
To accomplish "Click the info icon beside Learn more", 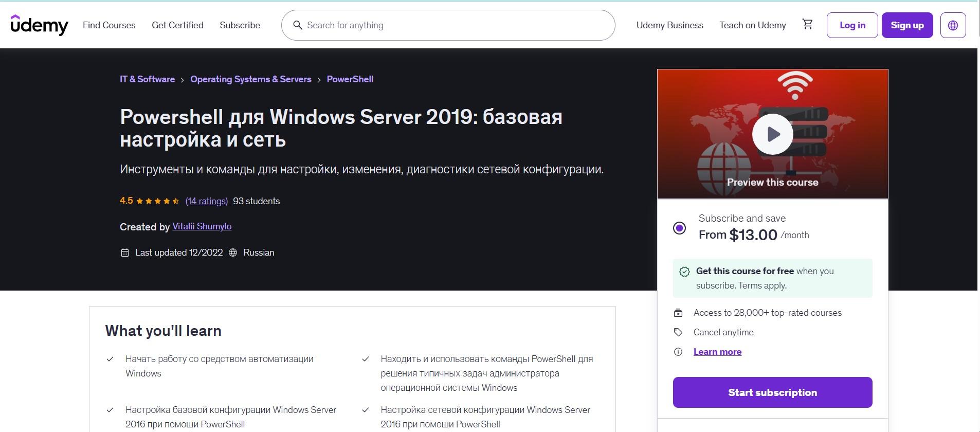I will 678,352.
